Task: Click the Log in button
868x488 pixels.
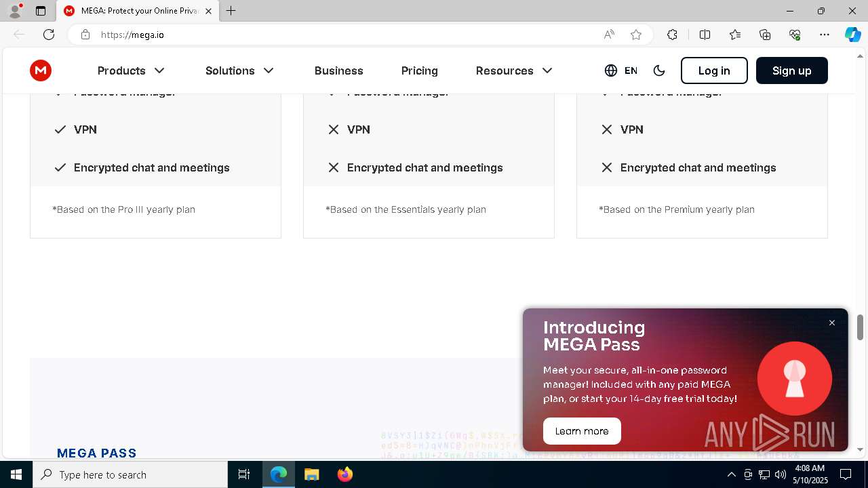Action: (x=714, y=70)
